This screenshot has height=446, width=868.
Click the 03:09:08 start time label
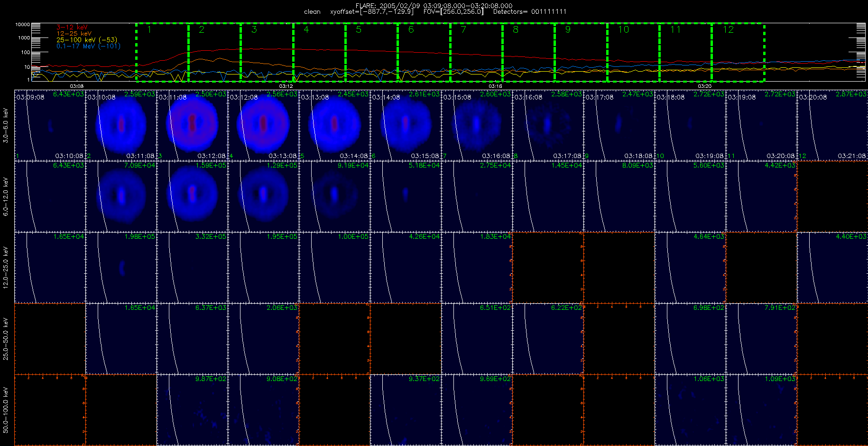tap(30, 97)
